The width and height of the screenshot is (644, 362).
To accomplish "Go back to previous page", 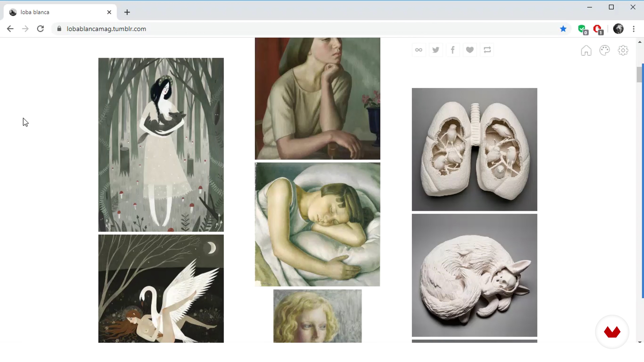I will coord(10,29).
